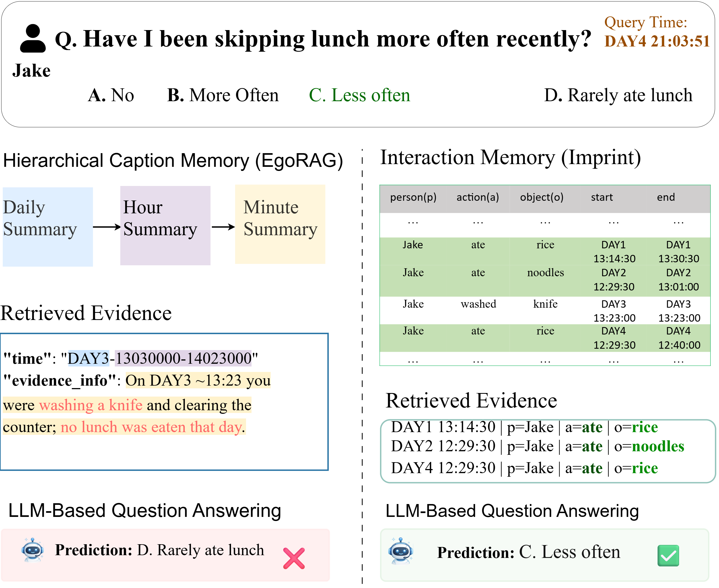This screenshot has width=719, height=588.
Task: Click the 'washing a knife' red phrase
Action: (x=91, y=406)
